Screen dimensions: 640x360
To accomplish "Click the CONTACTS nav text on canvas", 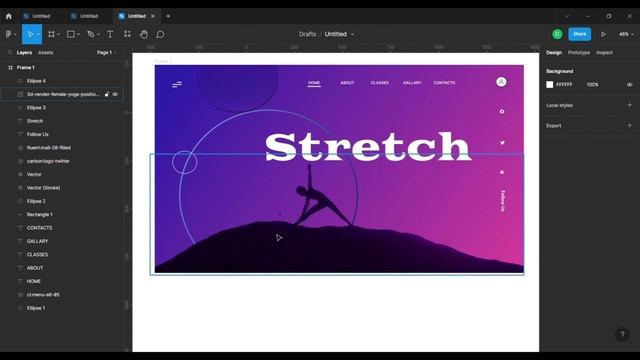I will [x=444, y=83].
